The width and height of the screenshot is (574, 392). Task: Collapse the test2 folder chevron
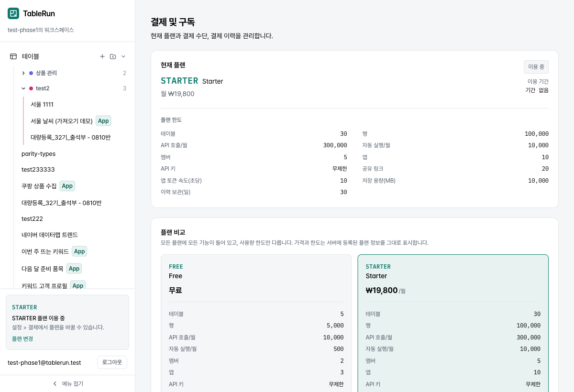point(23,88)
